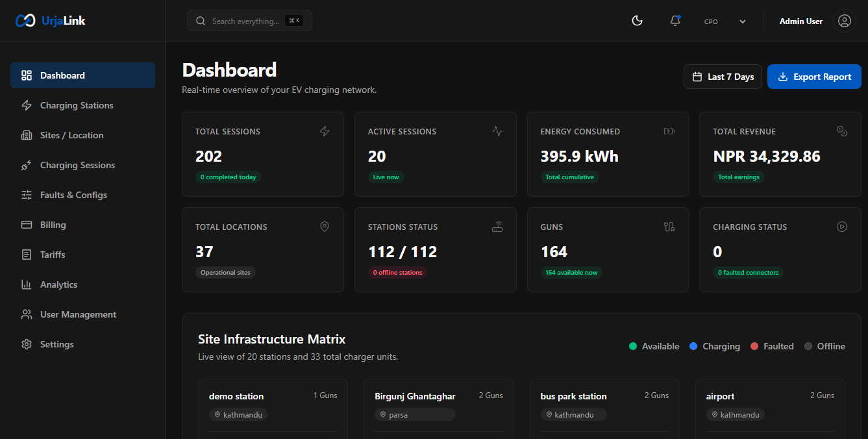Screen dimensions: 868x439
Task: Open Charging Stations in the sidebar
Action: click(x=82, y=105)
